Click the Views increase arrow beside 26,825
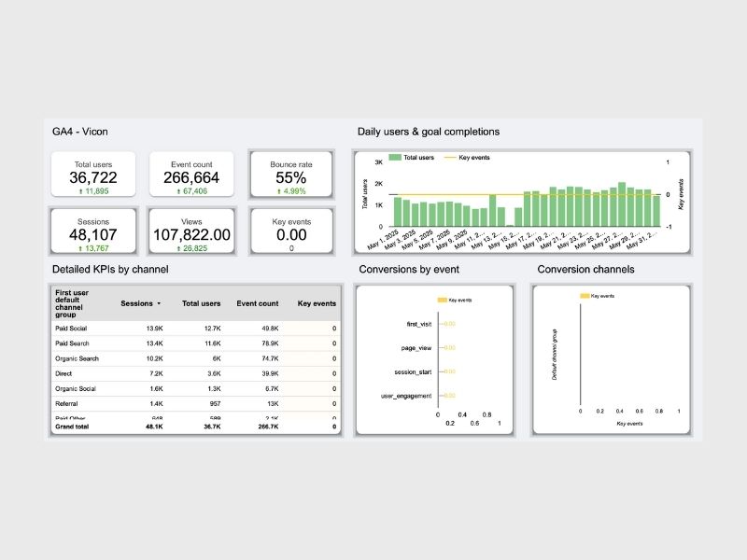Screen dimensions: 747x560 pos(178,248)
